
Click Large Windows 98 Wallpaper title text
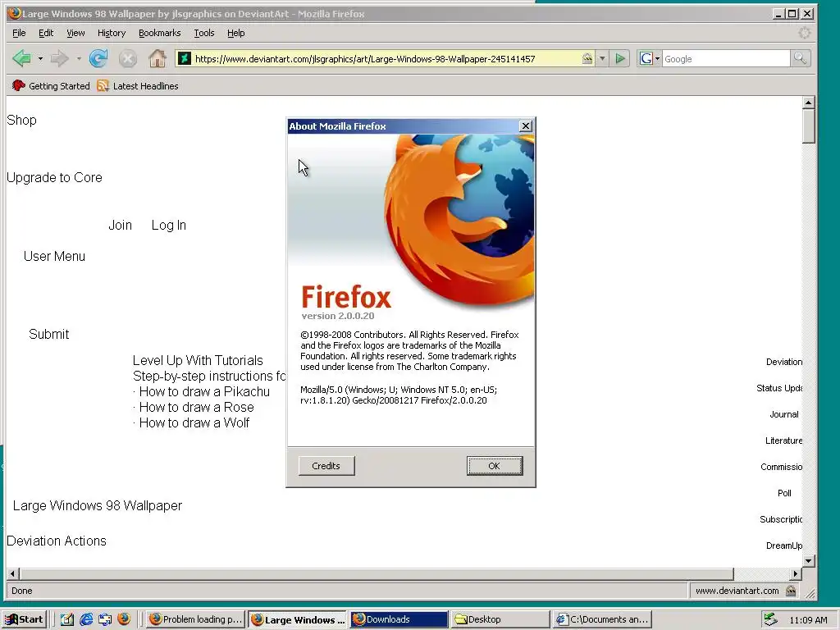tap(98, 505)
